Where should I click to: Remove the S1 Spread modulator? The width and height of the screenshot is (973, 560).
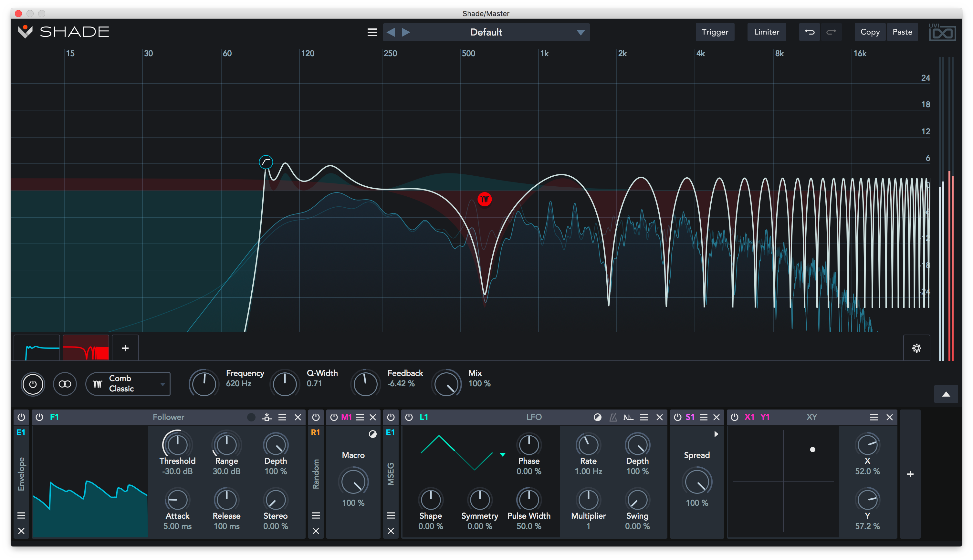click(x=717, y=417)
